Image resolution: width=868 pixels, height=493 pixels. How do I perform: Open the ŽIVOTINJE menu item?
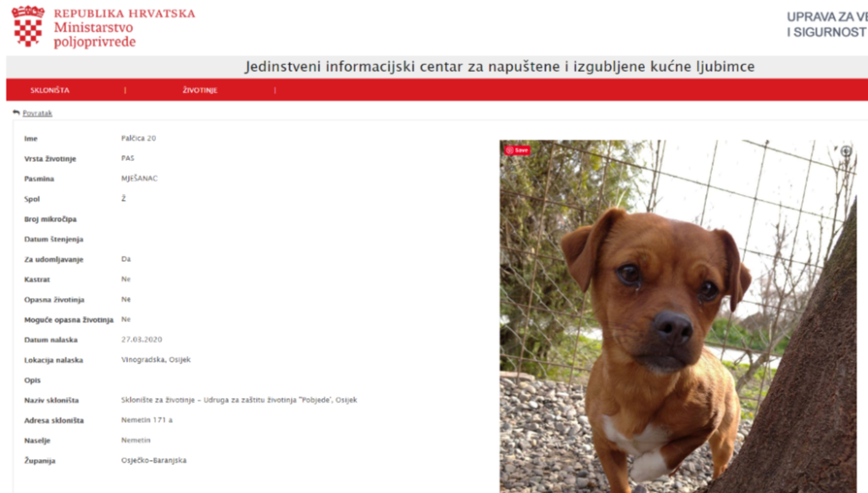point(200,90)
